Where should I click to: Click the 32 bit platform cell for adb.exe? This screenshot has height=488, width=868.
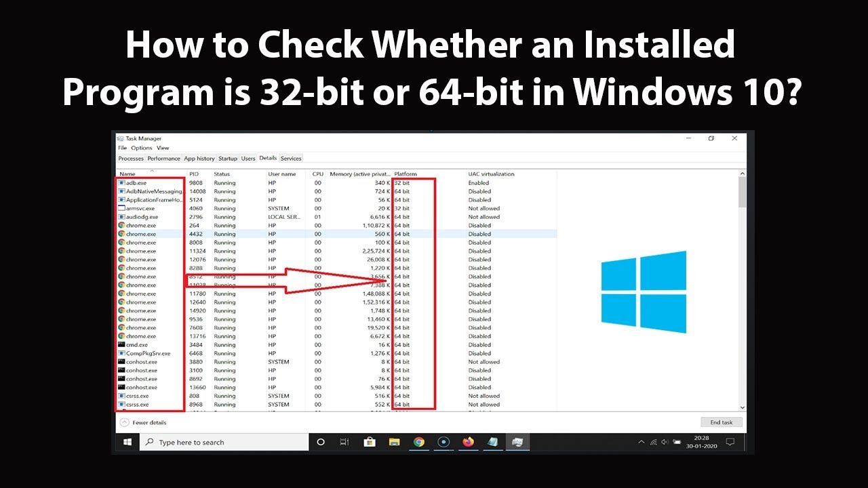pos(402,183)
